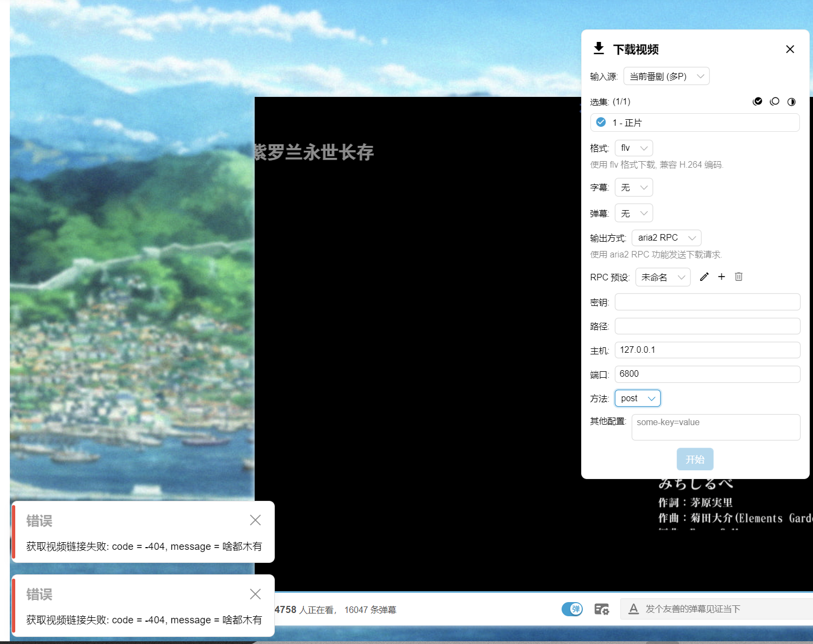Open the 字幕 subtitle dropdown

point(634,187)
